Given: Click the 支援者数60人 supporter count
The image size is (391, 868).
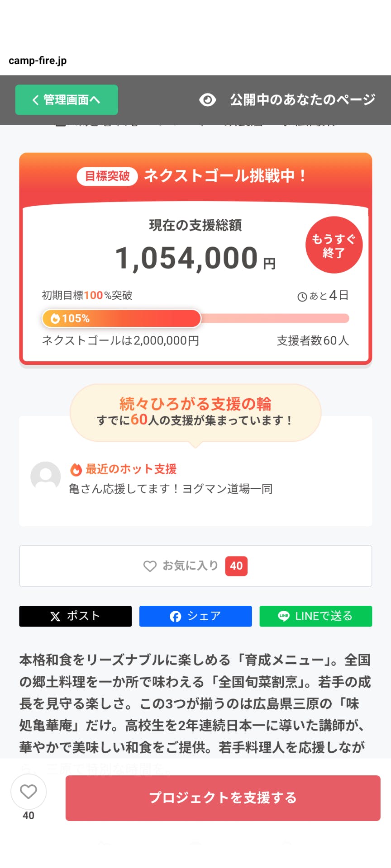Looking at the screenshot, I should point(313,340).
